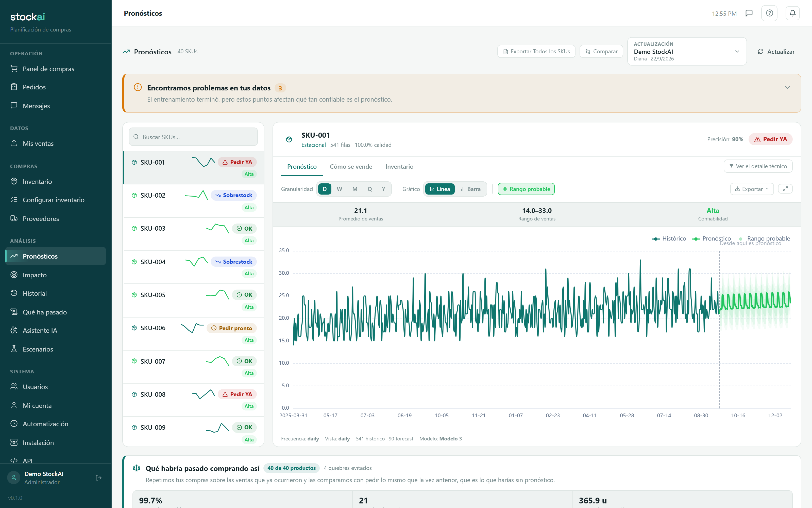Toggle Rango probable display
This screenshot has width=812, height=508.
pos(526,189)
